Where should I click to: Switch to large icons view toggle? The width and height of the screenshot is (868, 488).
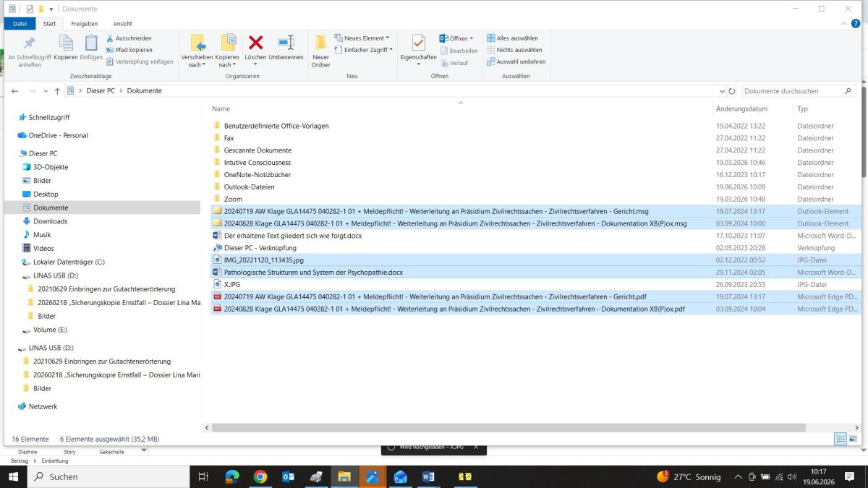854,439
